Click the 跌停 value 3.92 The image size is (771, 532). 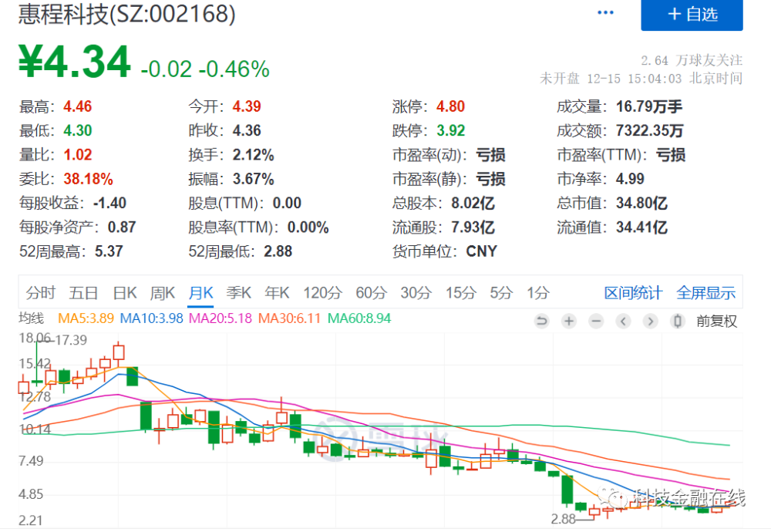[x=450, y=130]
